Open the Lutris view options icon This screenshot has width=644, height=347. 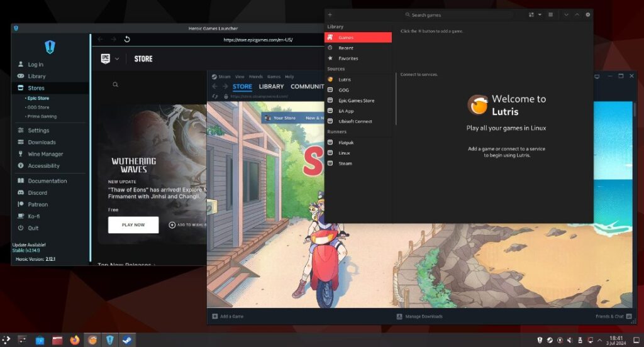click(x=531, y=15)
